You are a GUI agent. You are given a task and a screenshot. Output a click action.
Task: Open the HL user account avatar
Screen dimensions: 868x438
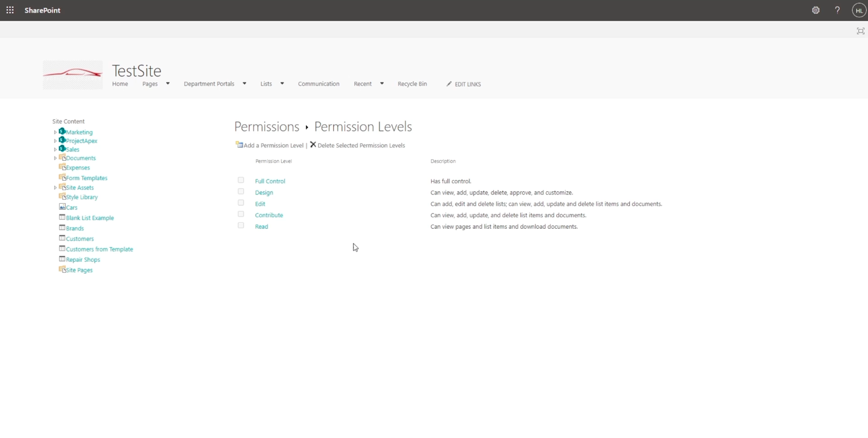tap(859, 10)
